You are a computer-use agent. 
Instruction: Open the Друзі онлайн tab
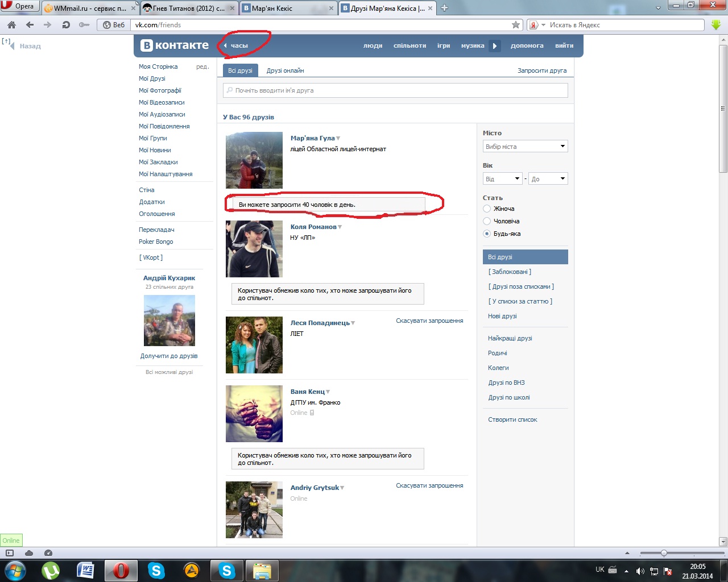coord(286,70)
